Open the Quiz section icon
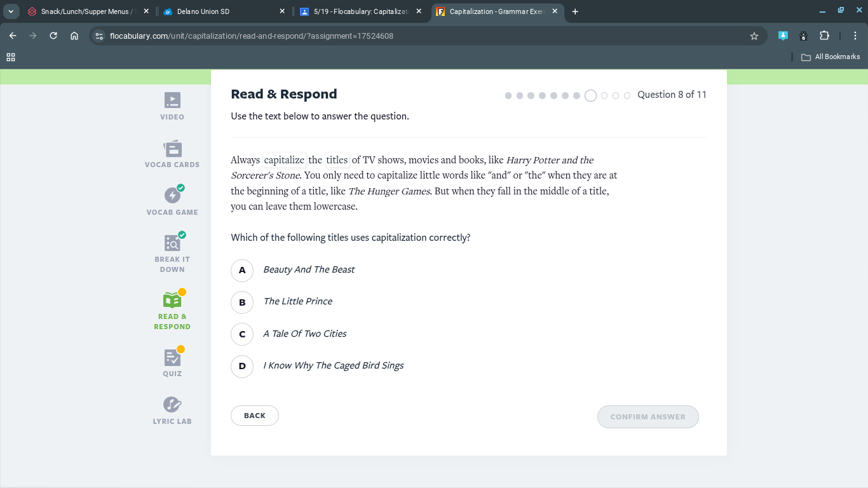The height and width of the screenshot is (488, 868). click(x=172, y=357)
